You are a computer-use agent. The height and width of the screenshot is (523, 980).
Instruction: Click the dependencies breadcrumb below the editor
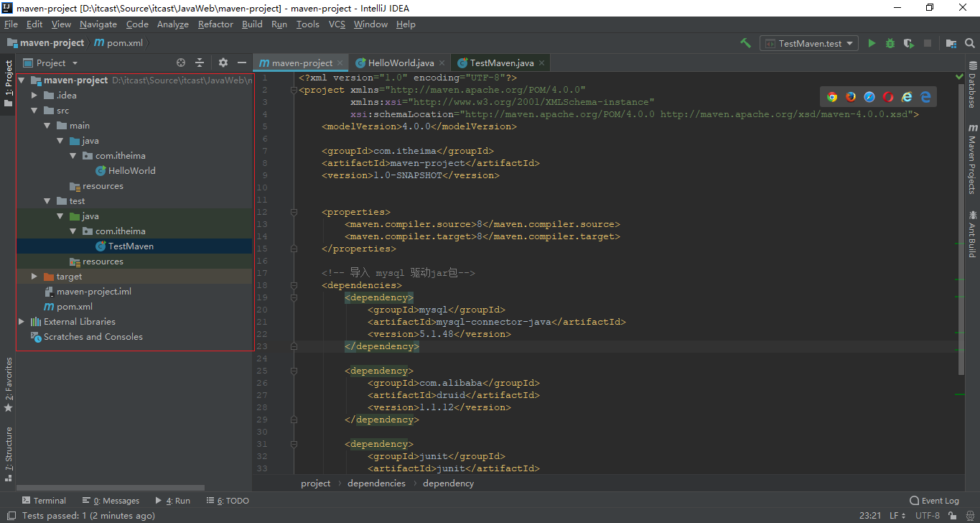(x=376, y=483)
